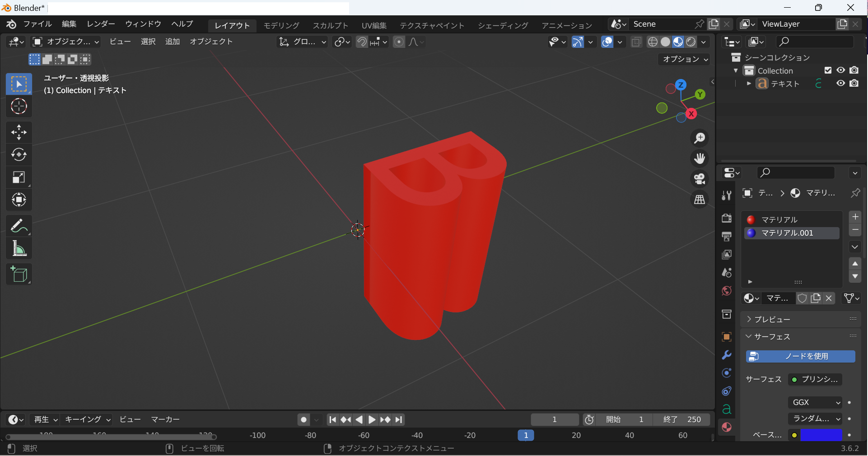
Task: Toggle Collection exclude checkbox in outliner
Action: click(828, 70)
